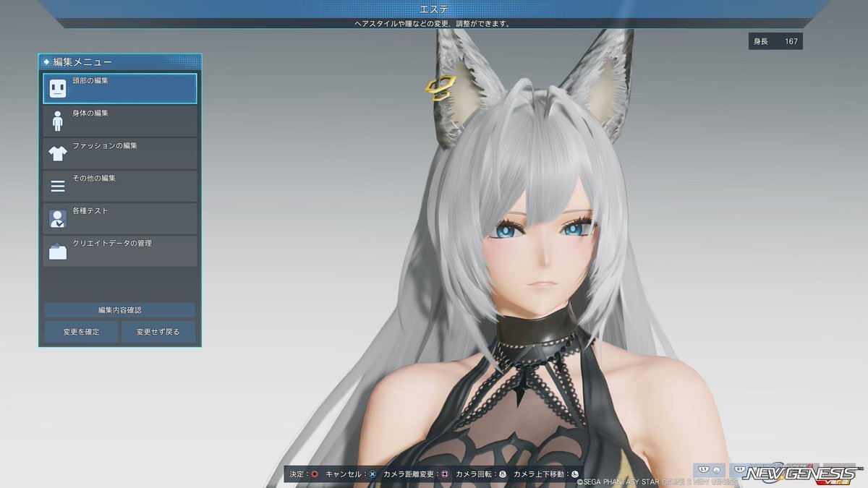This screenshot has width=868, height=488.
Task: Click the 身長 167 height display
Action: point(775,41)
